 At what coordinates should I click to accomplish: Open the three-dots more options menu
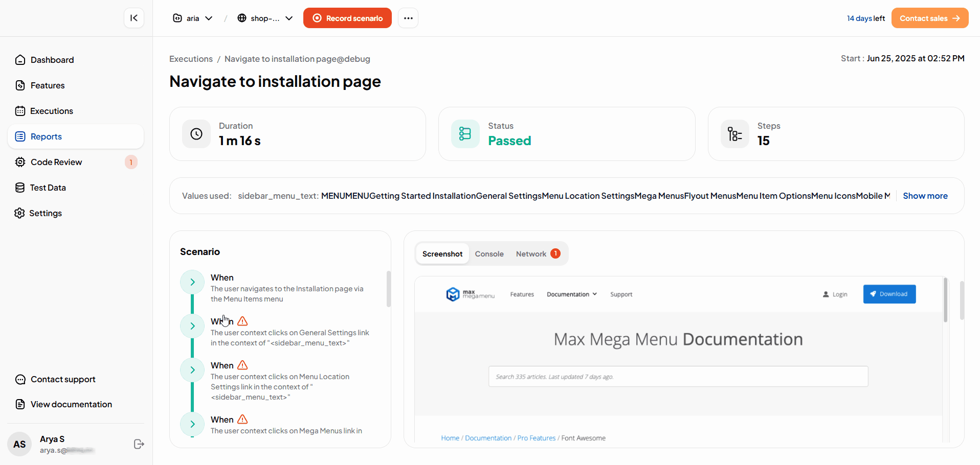408,18
